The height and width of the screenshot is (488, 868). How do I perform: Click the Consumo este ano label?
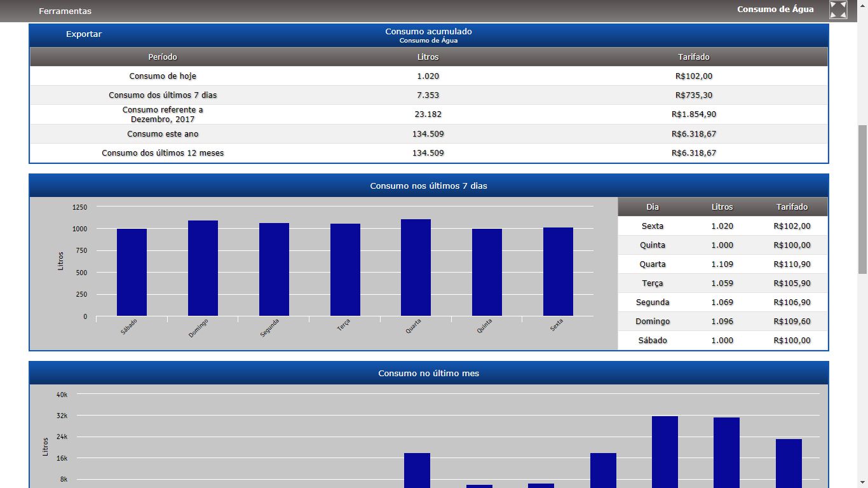163,134
